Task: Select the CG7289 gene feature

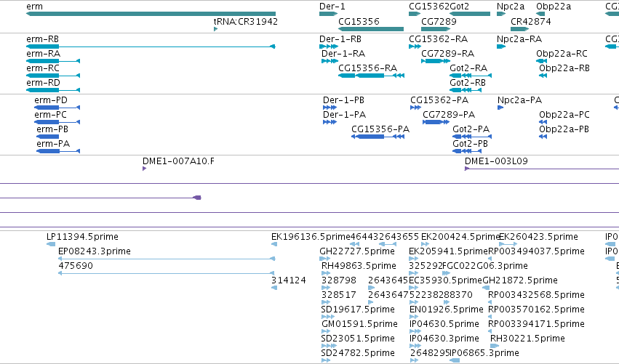Action: (x=436, y=29)
